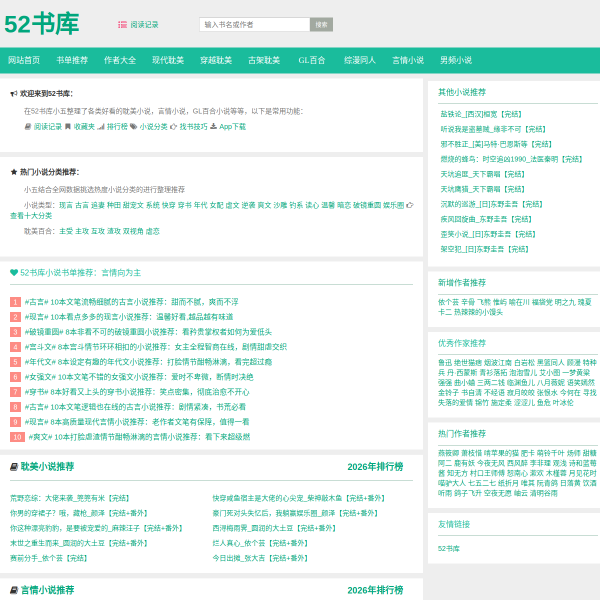Click the bar chart icon before 排行榜
The width and height of the screenshot is (600, 600).
[x=101, y=127]
